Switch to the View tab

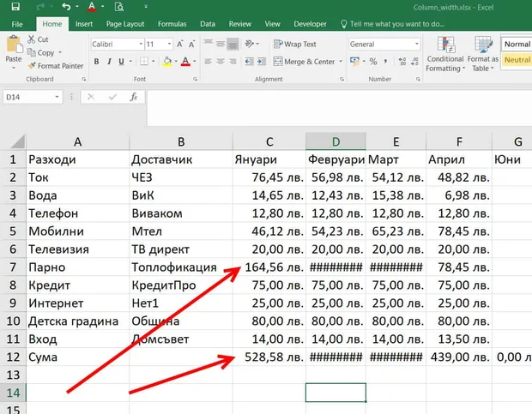[x=273, y=24]
